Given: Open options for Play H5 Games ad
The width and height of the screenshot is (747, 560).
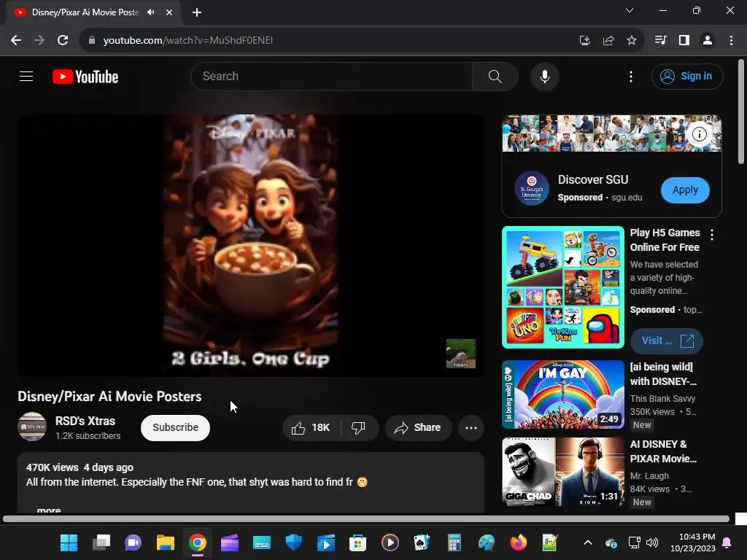Looking at the screenshot, I should (x=712, y=234).
